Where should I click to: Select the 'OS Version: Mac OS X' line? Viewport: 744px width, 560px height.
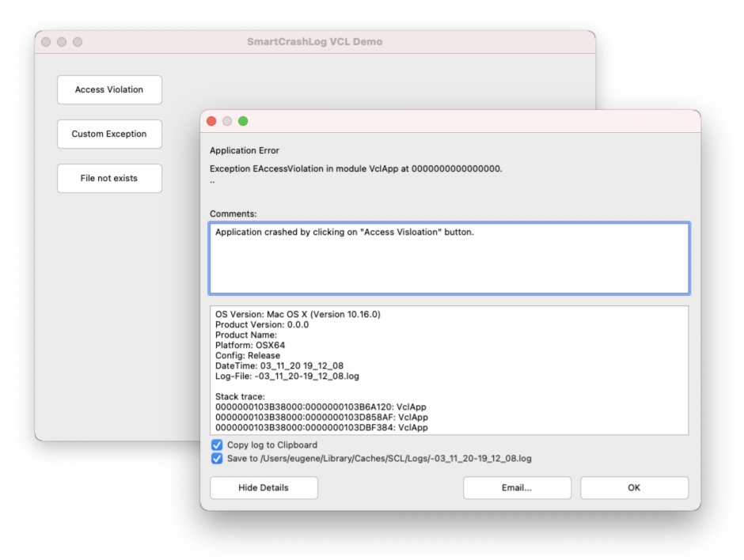click(x=298, y=314)
